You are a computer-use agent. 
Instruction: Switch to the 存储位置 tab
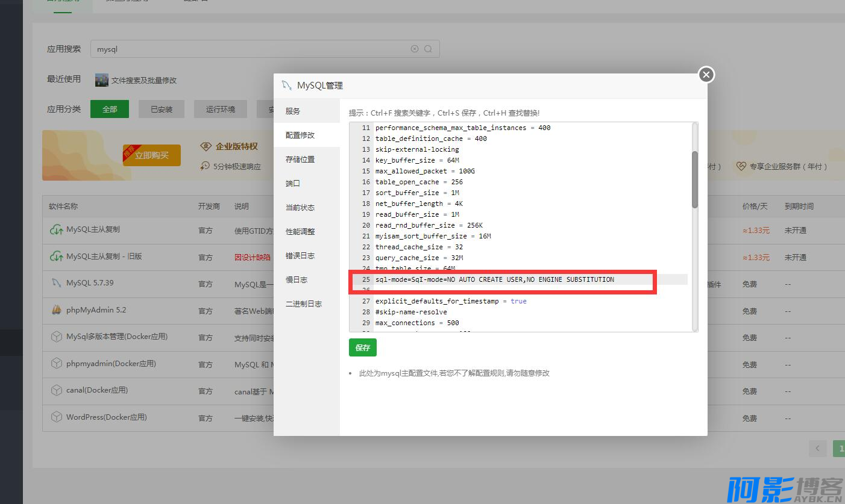[x=307, y=160]
